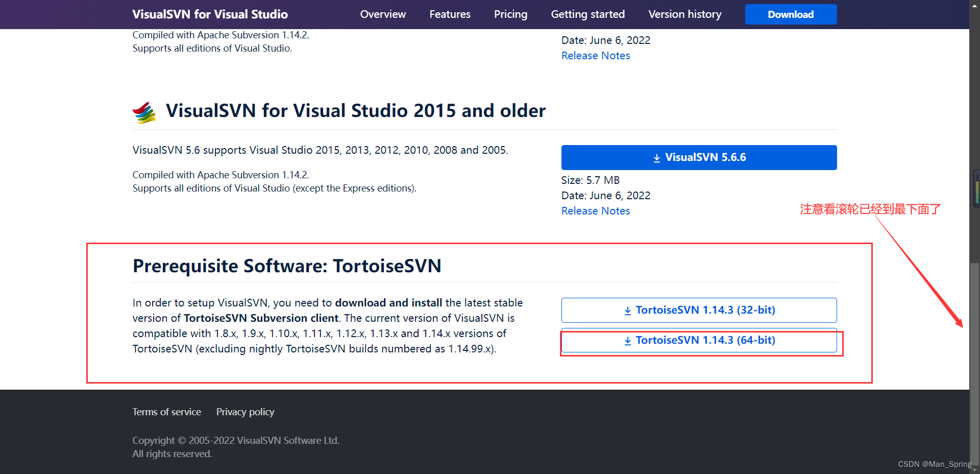Click download arrow icon on 32-bit TortoiseSVN button
The image size is (980, 474).
(x=628, y=311)
